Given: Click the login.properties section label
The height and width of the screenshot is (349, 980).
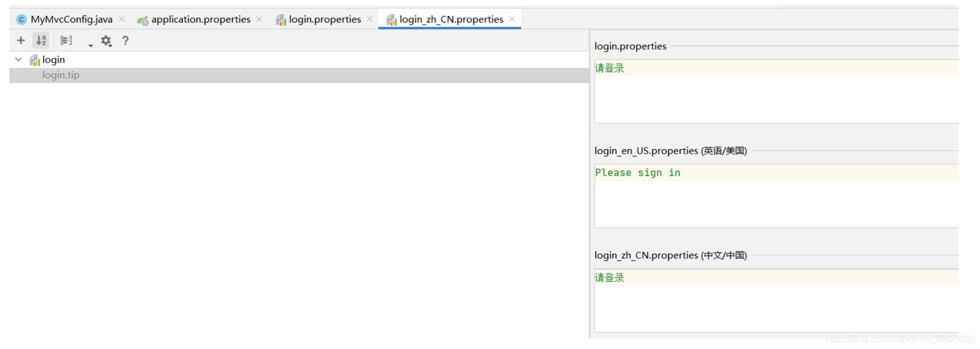Looking at the screenshot, I should (630, 46).
